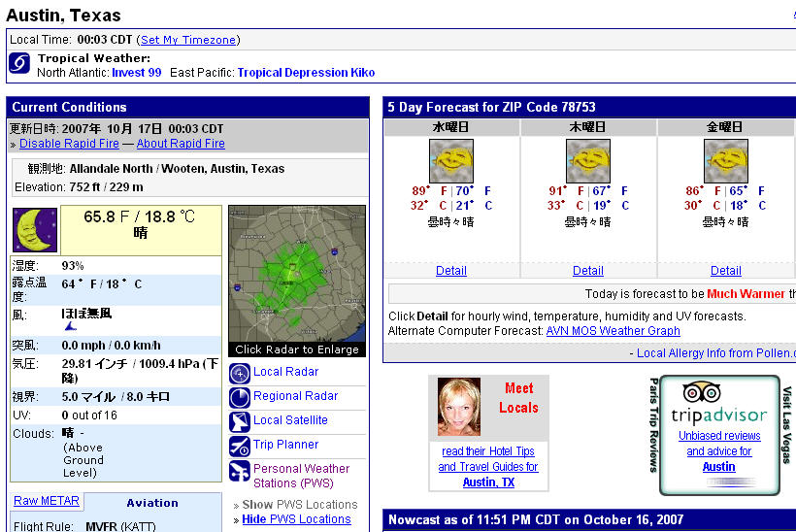This screenshot has height=532, width=796.
Task: Click the Austin tripadvisor link
Action: pyautogui.click(x=719, y=467)
